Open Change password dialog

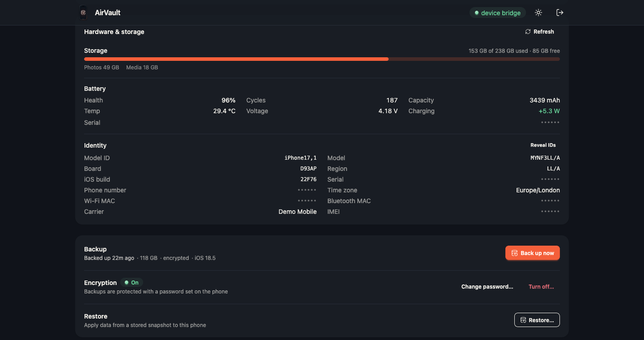487,287
